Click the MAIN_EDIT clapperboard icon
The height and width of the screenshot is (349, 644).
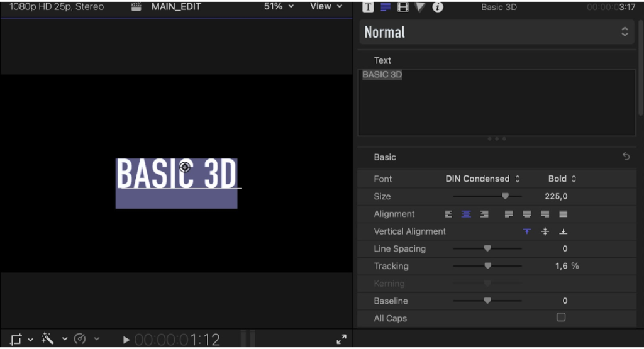tap(136, 6)
